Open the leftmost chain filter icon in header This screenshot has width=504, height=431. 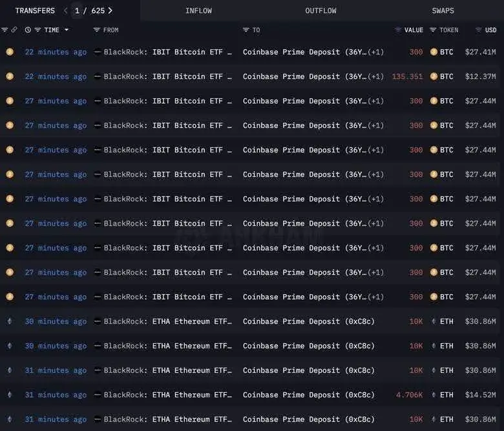pyautogui.click(x=5, y=30)
